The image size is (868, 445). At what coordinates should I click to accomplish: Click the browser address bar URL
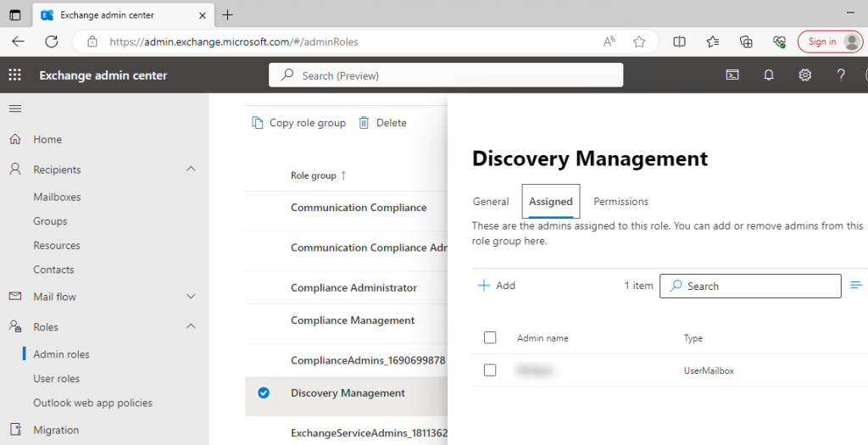234,42
